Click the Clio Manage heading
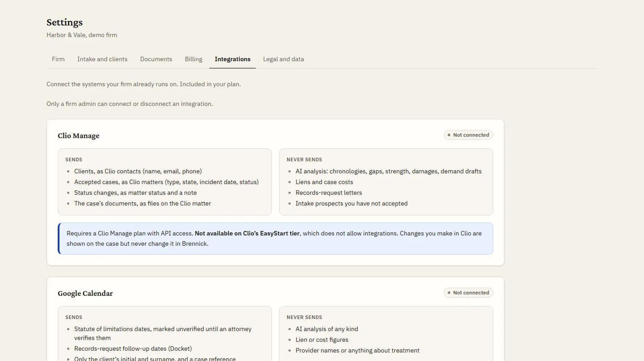 click(79, 136)
